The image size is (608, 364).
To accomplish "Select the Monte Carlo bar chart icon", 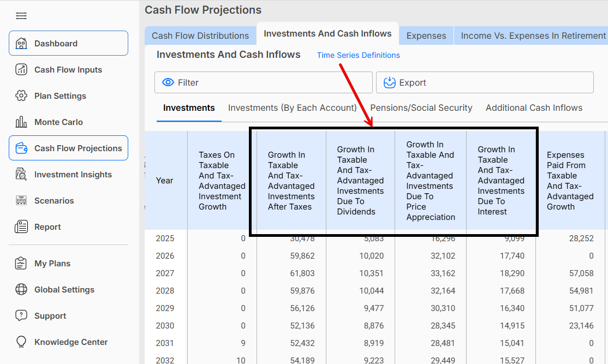I will [x=21, y=122].
